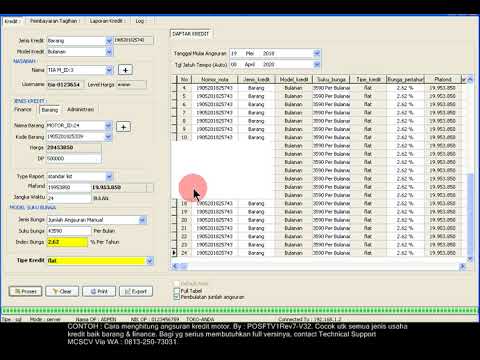Toggle the Pembulatan jumlah angsuran checkbox
480x360 pixels.
pyautogui.click(x=177, y=297)
